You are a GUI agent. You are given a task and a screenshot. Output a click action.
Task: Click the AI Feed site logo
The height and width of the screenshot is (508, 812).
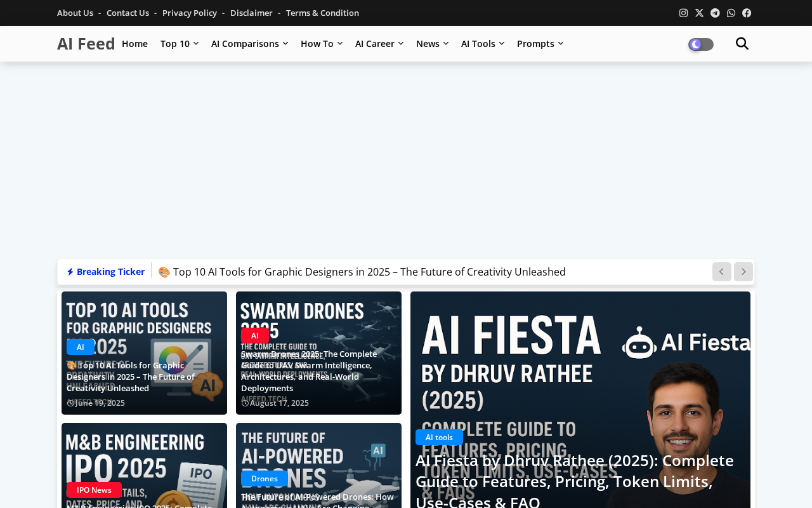[x=86, y=44]
